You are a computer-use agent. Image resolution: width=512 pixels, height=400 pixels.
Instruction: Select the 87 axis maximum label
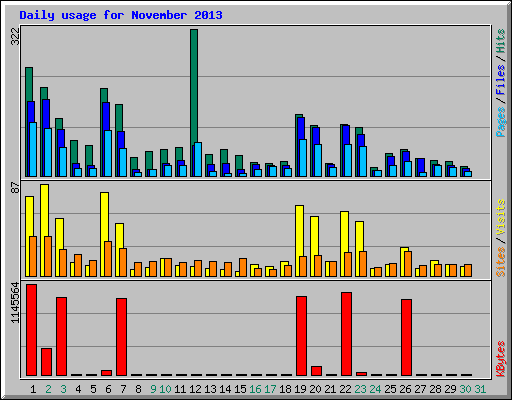click(x=15, y=188)
